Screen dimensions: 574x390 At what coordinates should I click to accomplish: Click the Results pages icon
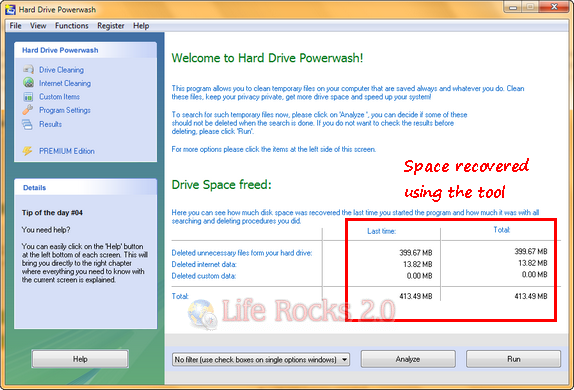27,124
